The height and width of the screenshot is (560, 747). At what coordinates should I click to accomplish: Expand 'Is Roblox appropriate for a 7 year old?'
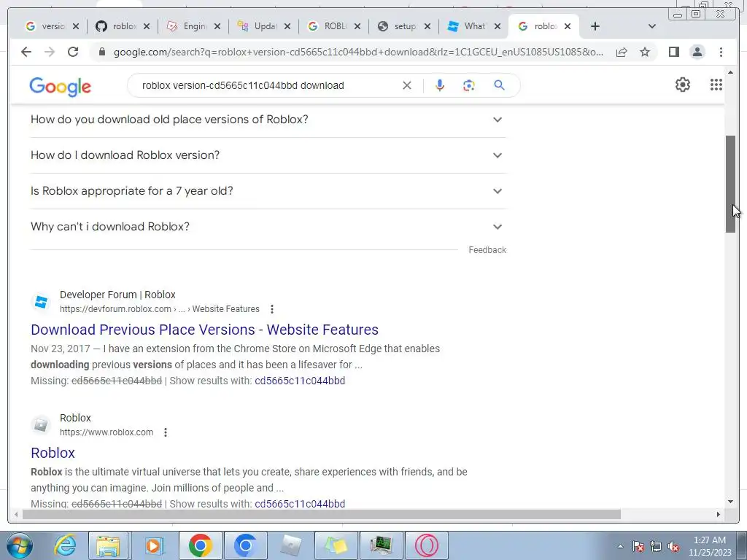pyautogui.click(x=268, y=191)
